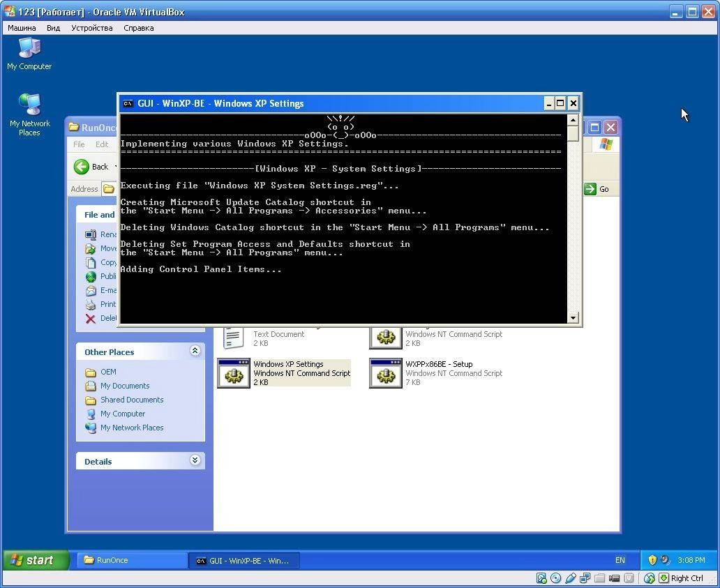This screenshot has height=588, width=720.
Task: Click the console scrollbar down arrow
Action: pyautogui.click(x=573, y=317)
